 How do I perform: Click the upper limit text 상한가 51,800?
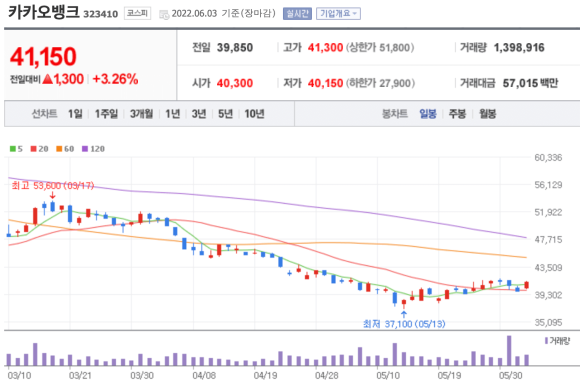click(380, 48)
